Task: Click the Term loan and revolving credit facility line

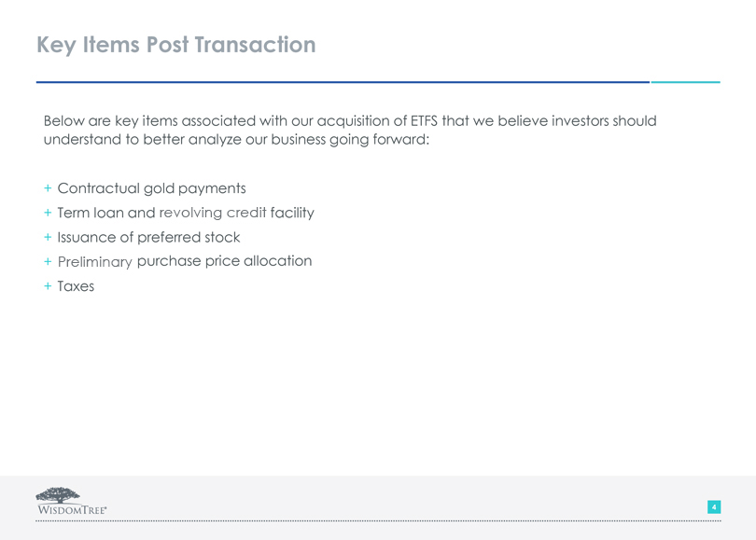Action: [x=186, y=213]
